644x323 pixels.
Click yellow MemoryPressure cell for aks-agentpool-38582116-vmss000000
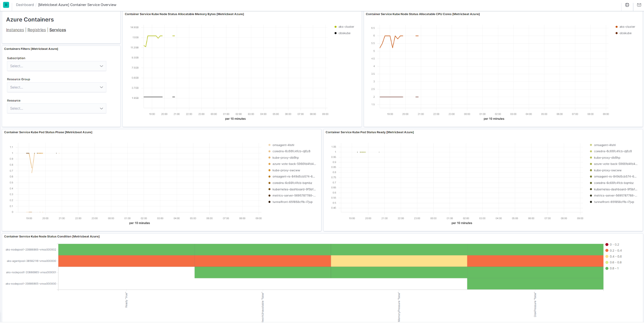[399, 261]
